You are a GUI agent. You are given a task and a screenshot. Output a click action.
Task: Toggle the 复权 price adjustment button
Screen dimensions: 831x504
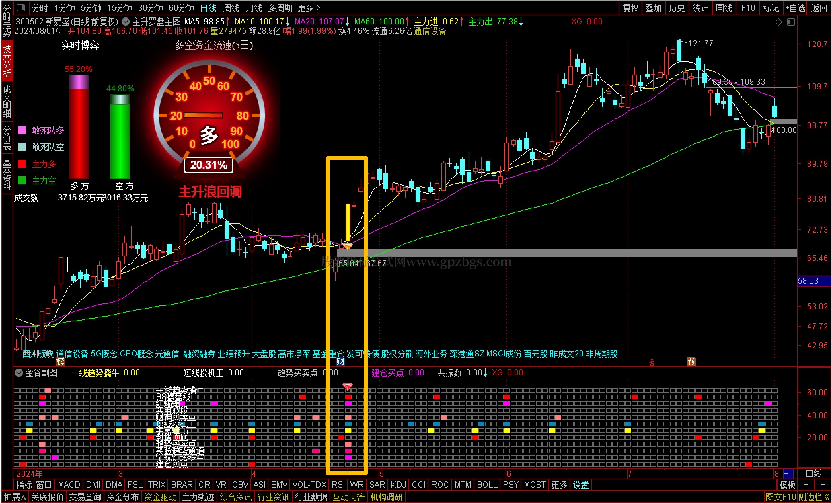[x=630, y=8]
